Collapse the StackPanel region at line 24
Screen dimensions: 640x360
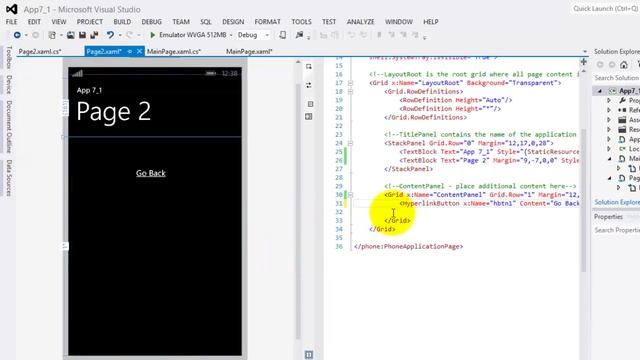pyautogui.click(x=350, y=143)
